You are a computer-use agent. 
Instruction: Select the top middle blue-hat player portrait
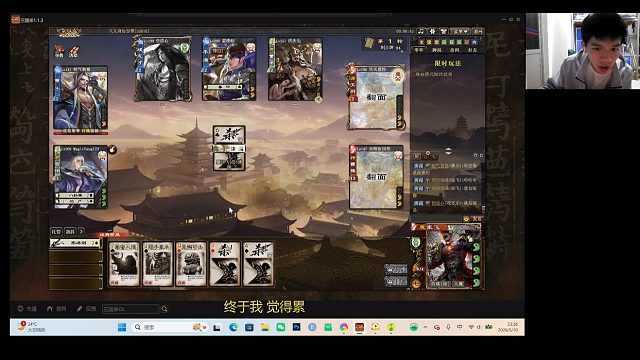point(229,69)
